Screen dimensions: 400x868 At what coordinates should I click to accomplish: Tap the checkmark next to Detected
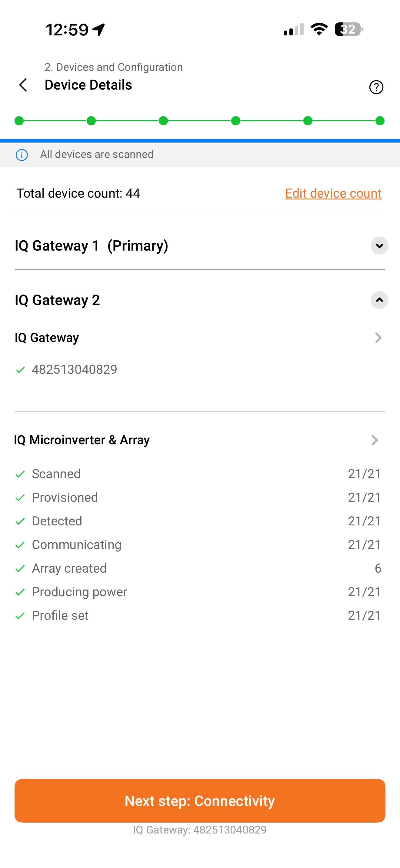tap(20, 521)
